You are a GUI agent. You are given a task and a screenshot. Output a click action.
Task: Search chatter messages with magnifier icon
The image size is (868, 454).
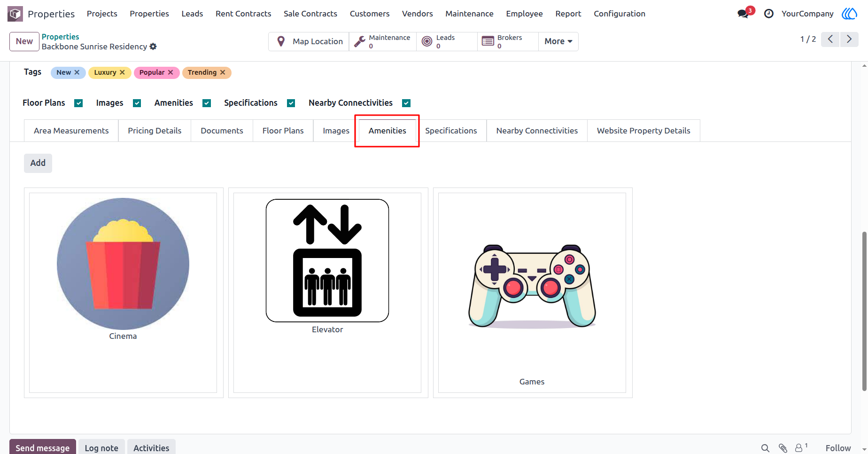pos(765,448)
